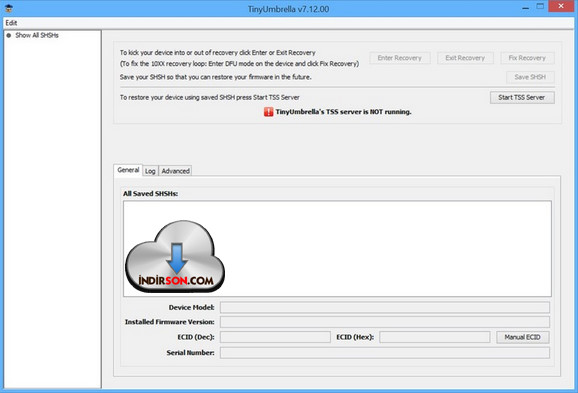Click the TinyUmbrella app icon in title bar
This screenshot has width=578, height=393.
[9, 8]
